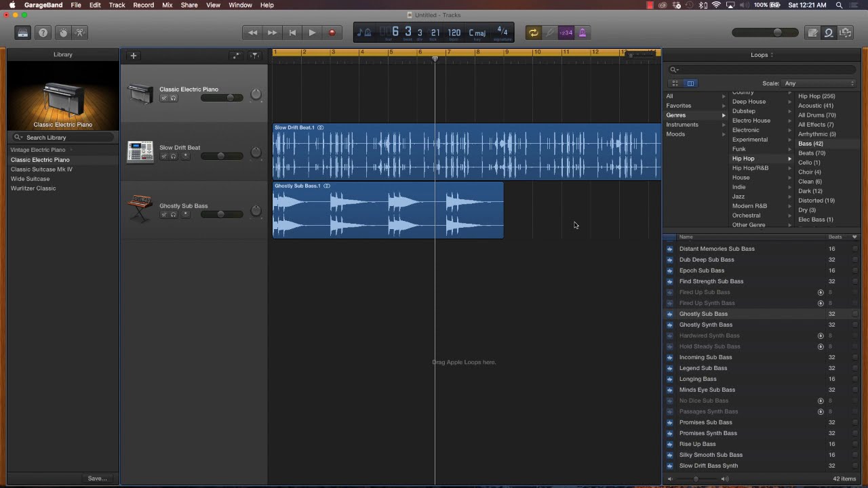
Task: Select the Slow Drift Beat drum machine icon
Action: click(x=140, y=152)
